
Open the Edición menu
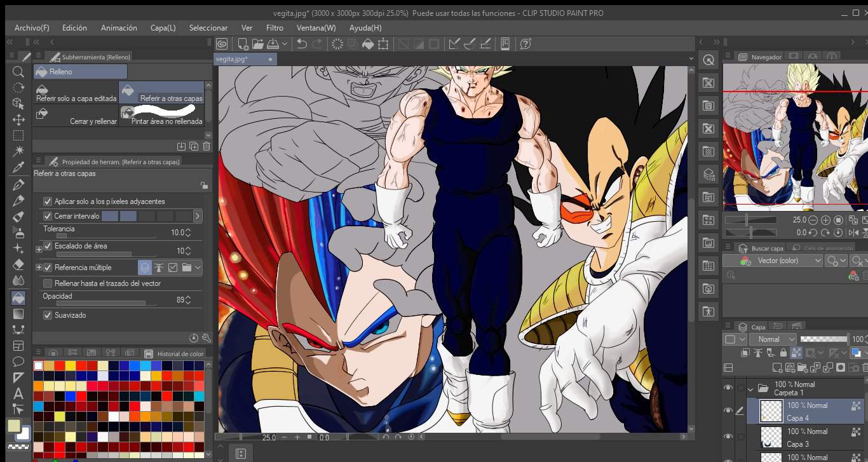pyautogui.click(x=74, y=28)
